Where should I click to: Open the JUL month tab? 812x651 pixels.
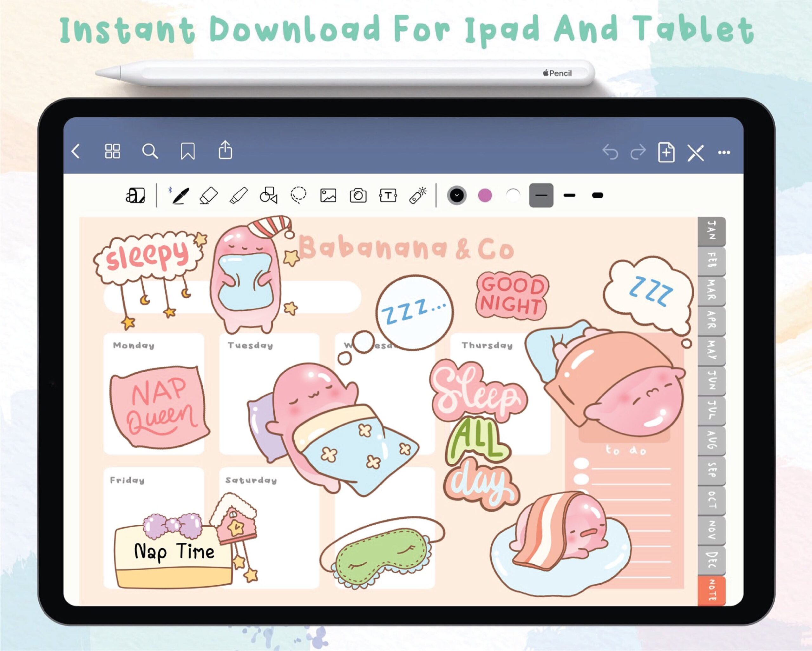pyautogui.click(x=711, y=410)
